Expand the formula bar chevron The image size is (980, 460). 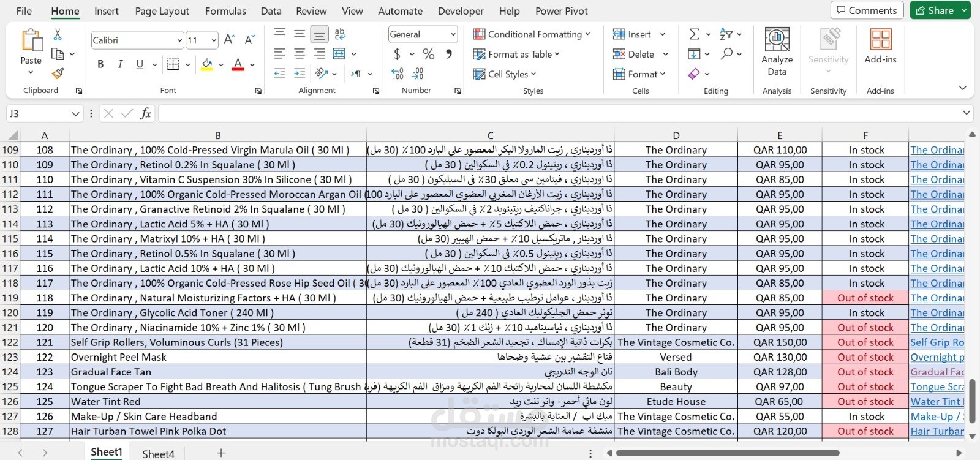967,113
